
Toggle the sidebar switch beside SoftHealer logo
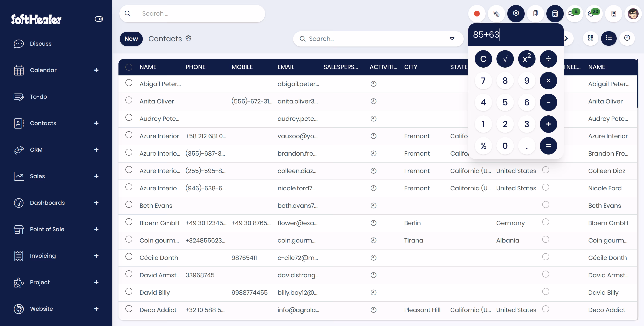coord(99,19)
